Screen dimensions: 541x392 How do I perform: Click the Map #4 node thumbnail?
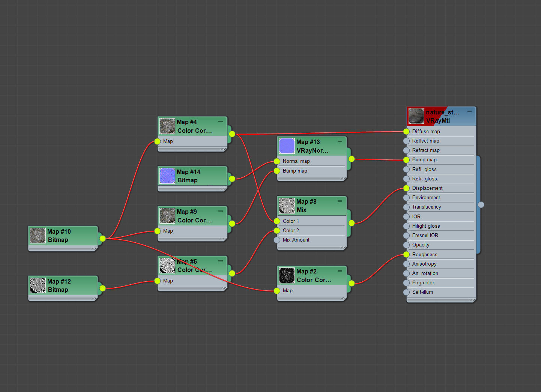tap(167, 126)
